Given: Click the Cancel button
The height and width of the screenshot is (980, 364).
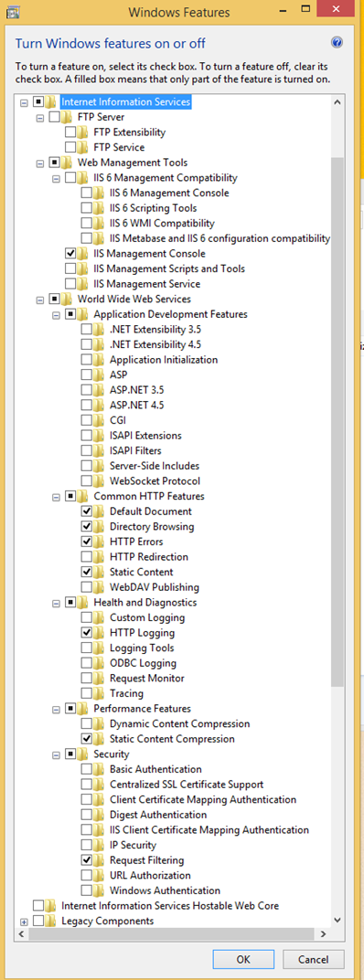Looking at the screenshot, I should coord(314,959).
